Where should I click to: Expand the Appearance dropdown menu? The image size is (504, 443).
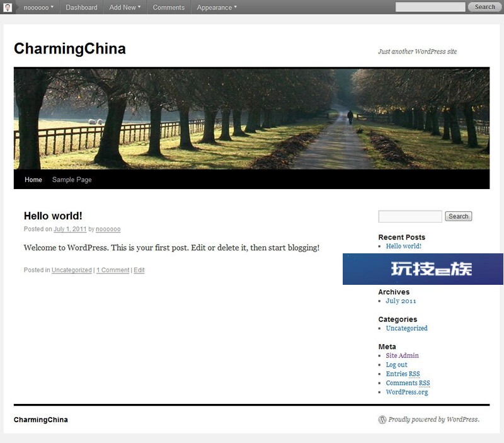point(217,7)
